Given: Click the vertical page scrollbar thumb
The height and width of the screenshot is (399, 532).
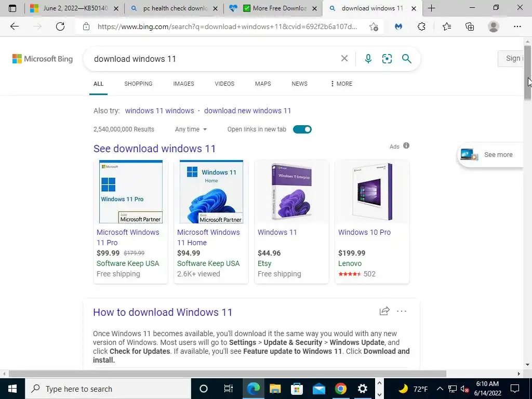Looking at the screenshot, I should (527, 72).
